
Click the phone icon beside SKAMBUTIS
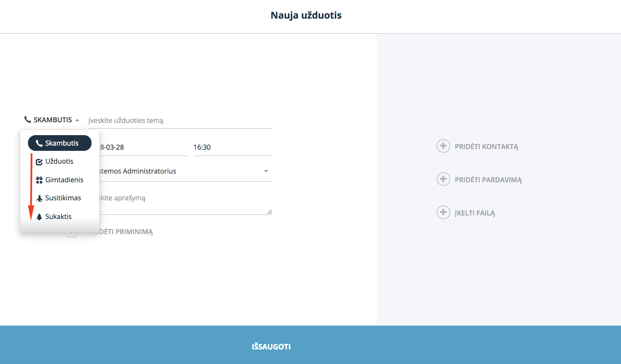click(28, 119)
